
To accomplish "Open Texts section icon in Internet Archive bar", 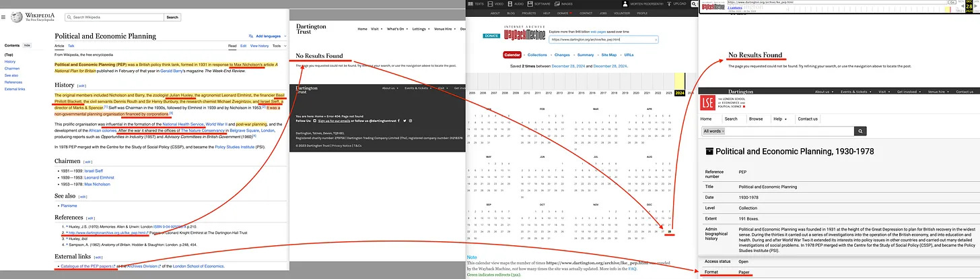I will (470, 4).
